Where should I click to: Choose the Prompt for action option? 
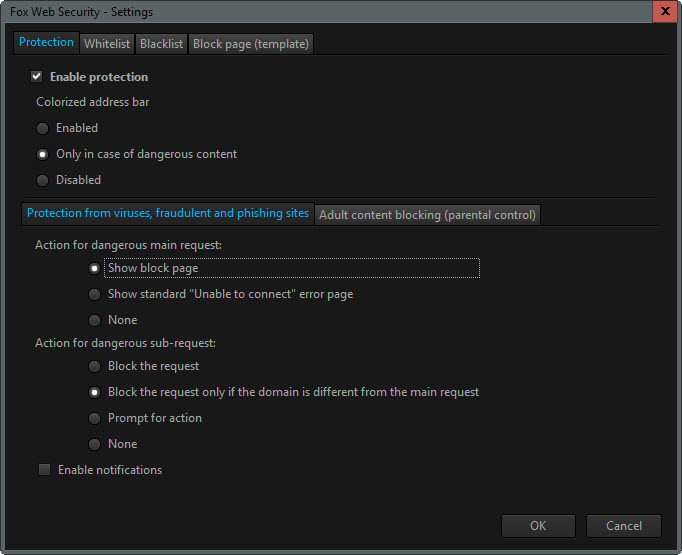(94, 418)
